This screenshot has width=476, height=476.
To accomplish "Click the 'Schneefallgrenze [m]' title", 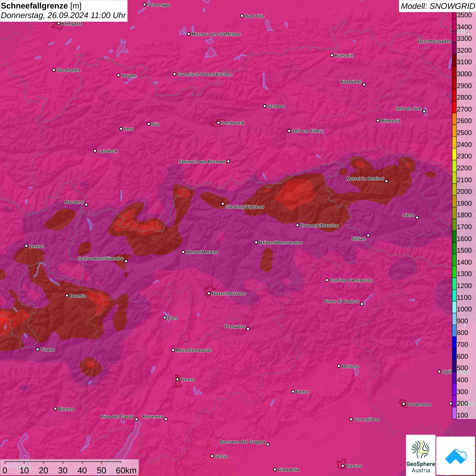I will click(x=41, y=6).
